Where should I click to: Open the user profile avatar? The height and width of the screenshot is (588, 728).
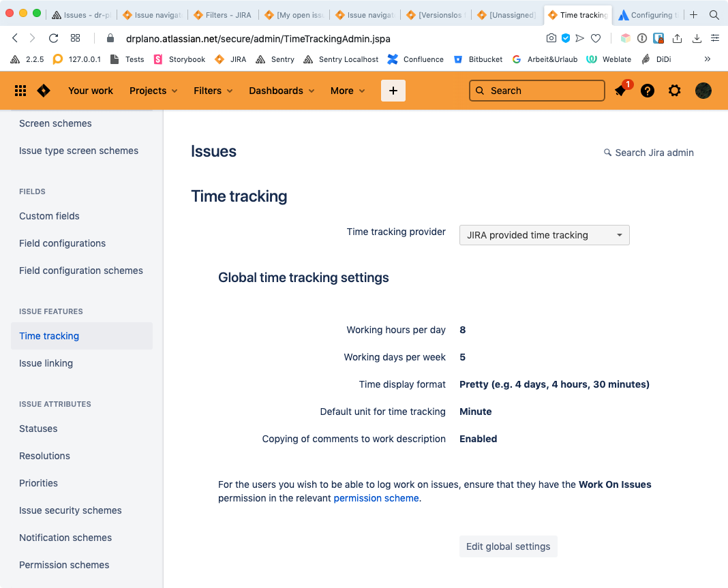click(x=703, y=91)
